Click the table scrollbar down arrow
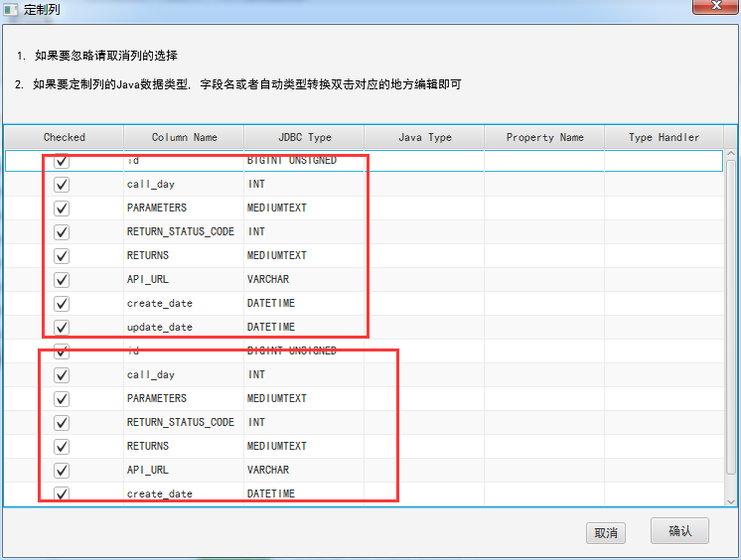This screenshot has height=560, width=741. (x=731, y=501)
